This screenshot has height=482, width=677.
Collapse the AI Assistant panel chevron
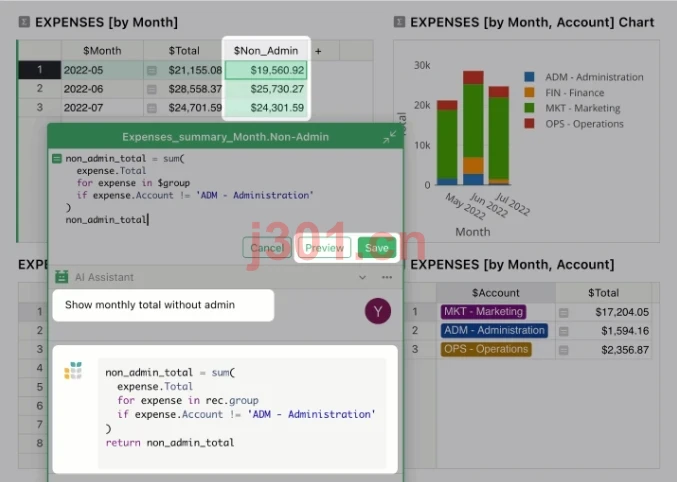[x=362, y=277]
